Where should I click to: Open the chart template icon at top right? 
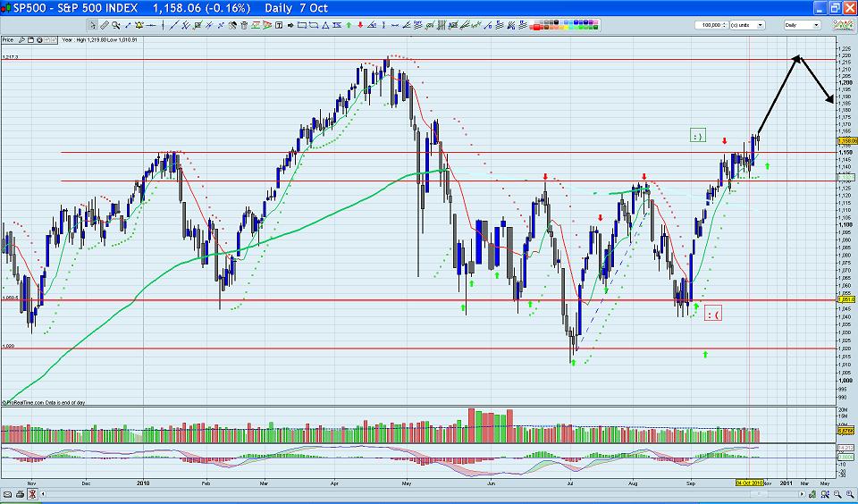[843, 25]
